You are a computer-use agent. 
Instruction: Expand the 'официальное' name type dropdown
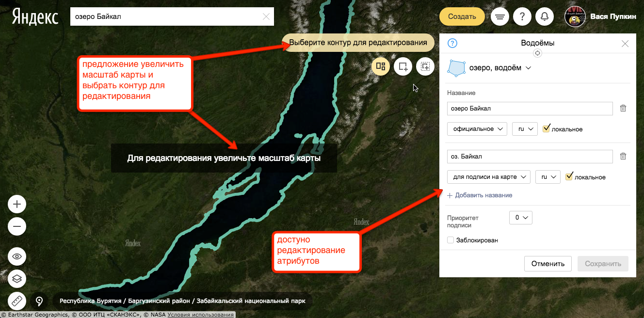[477, 129]
